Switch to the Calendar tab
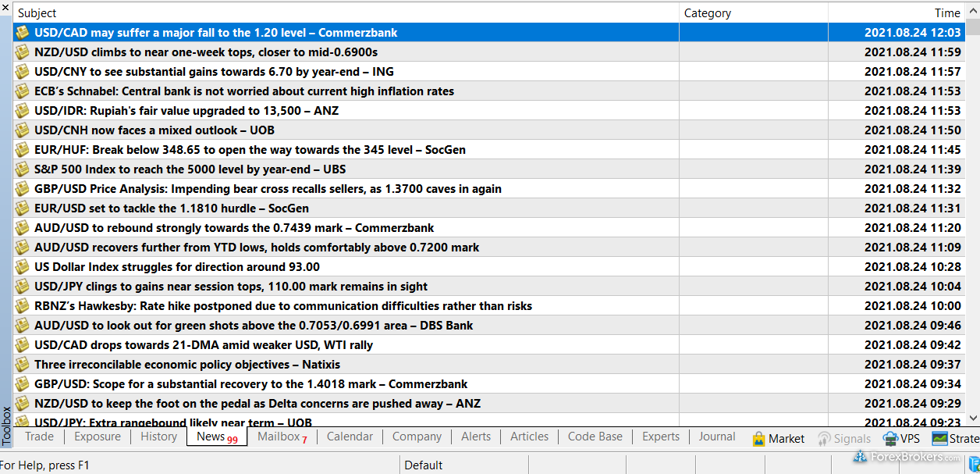Viewport: 980px width, 474px height. click(350, 437)
